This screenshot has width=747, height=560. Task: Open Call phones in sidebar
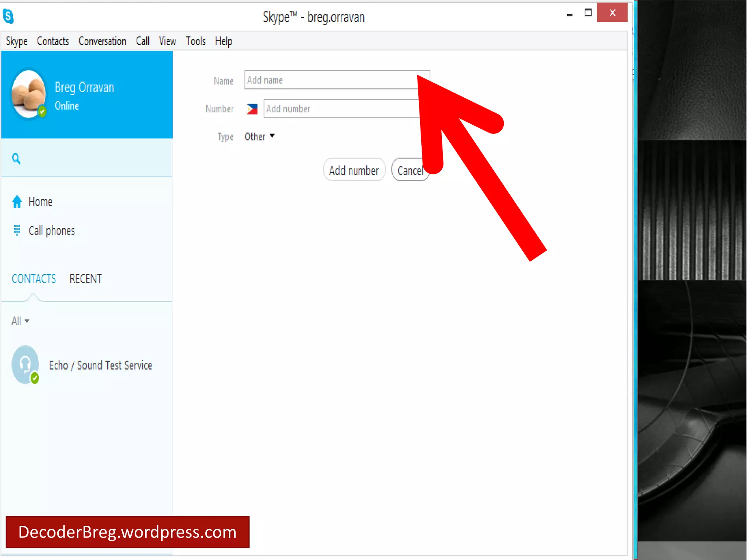coord(52,230)
